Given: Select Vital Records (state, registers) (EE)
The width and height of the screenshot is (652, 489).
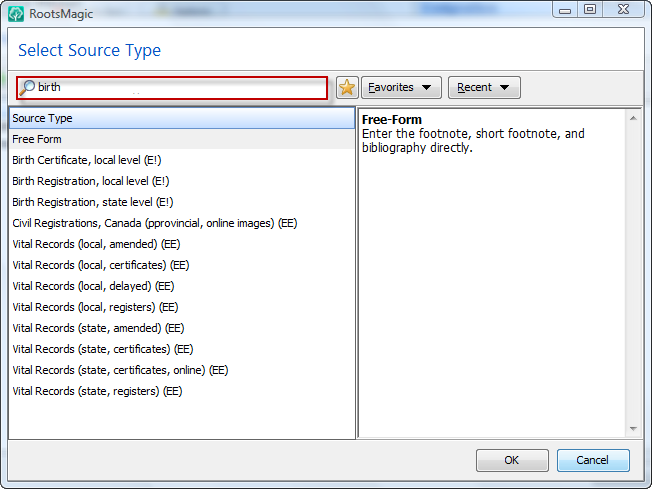Looking at the screenshot, I should click(x=182, y=391).
